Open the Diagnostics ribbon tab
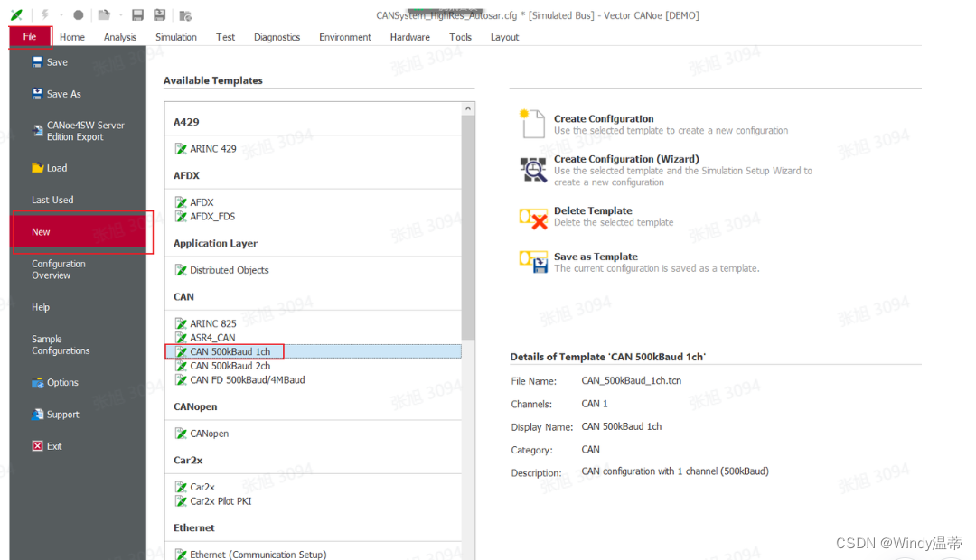This screenshot has height=560, width=976. (277, 37)
